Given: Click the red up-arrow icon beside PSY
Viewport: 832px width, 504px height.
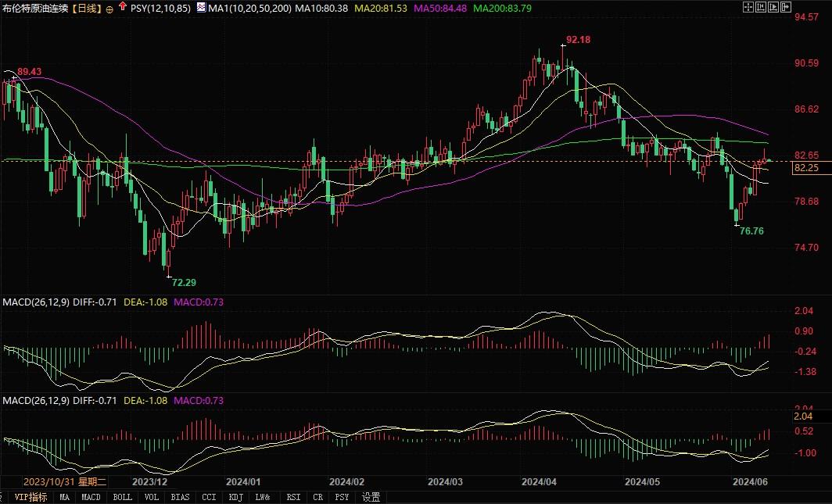Looking at the screenshot, I should coord(123,7).
